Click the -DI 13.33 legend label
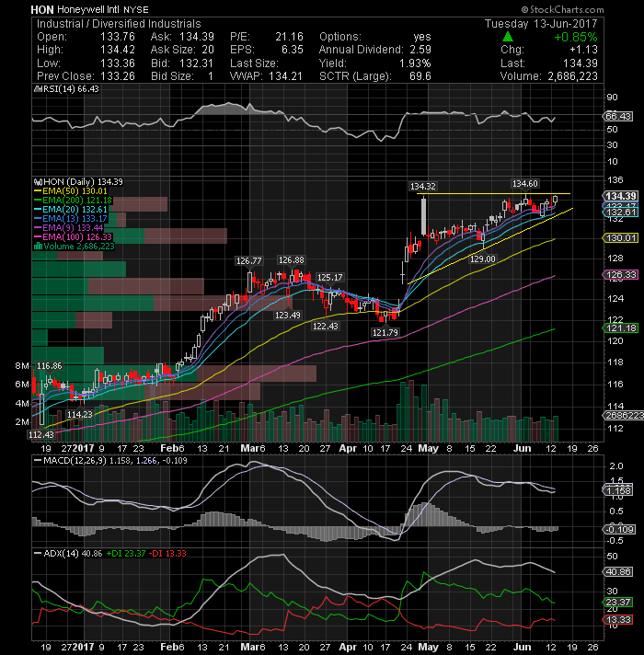The height and width of the screenshot is (655, 644). (x=167, y=554)
